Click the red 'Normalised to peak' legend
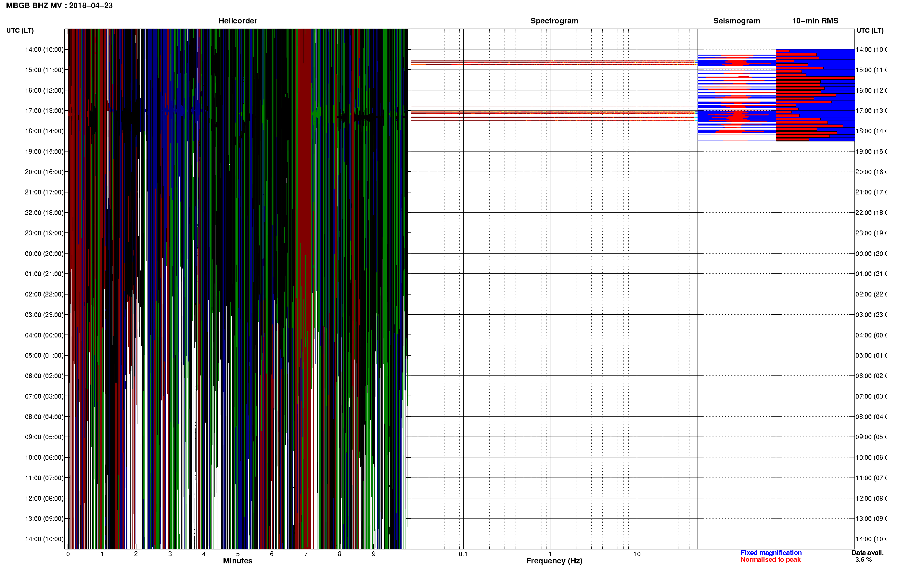 (770, 560)
